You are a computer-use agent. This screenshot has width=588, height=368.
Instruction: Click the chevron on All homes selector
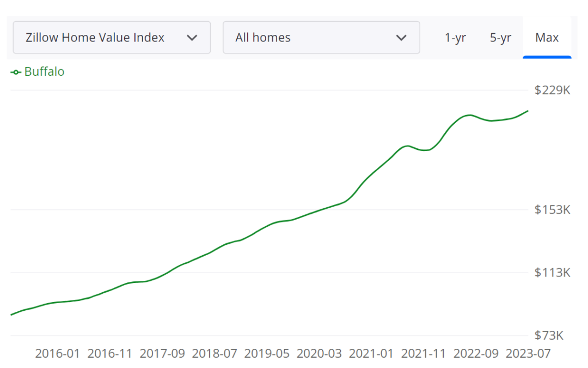pos(401,38)
